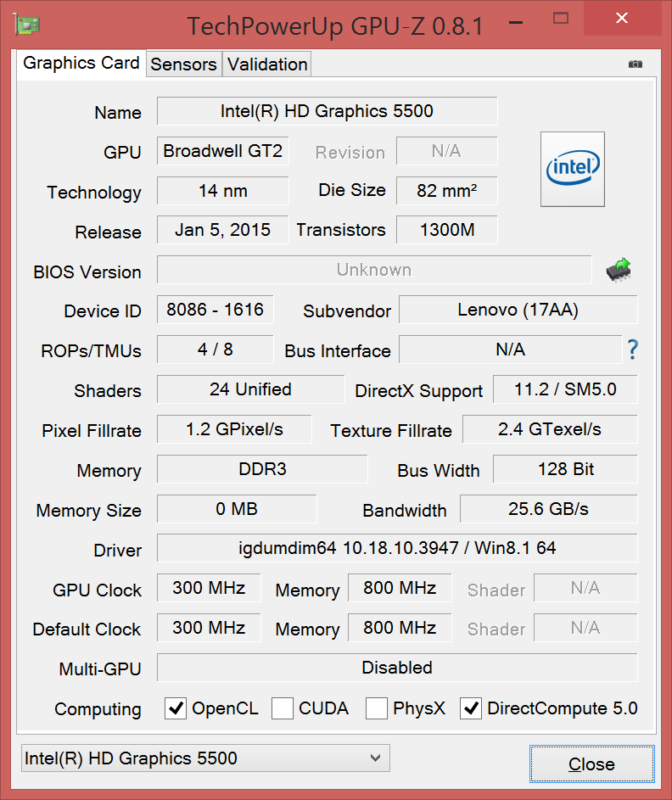
Task: Open the Validation tab
Action: pyautogui.click(x=267, y=64)
